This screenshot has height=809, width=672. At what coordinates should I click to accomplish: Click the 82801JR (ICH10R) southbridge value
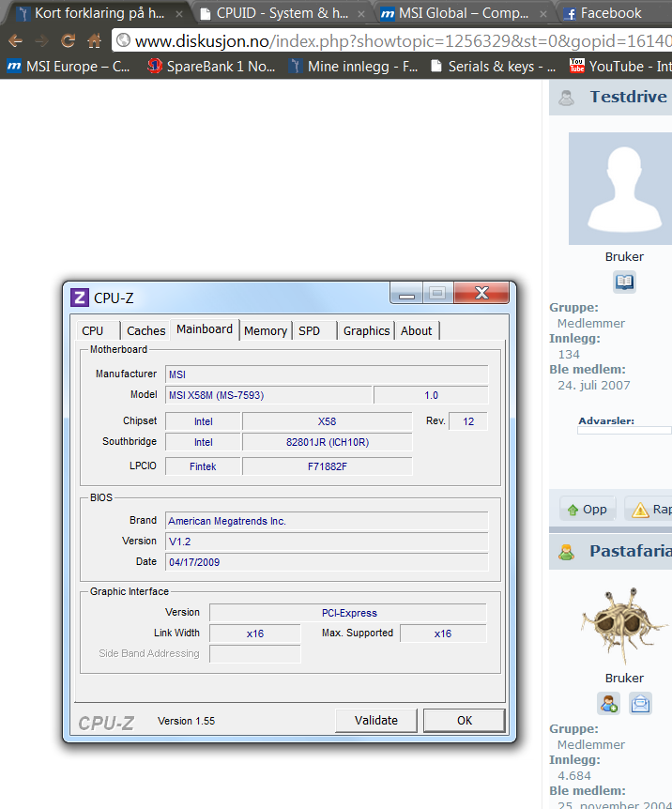coord(328,442)
